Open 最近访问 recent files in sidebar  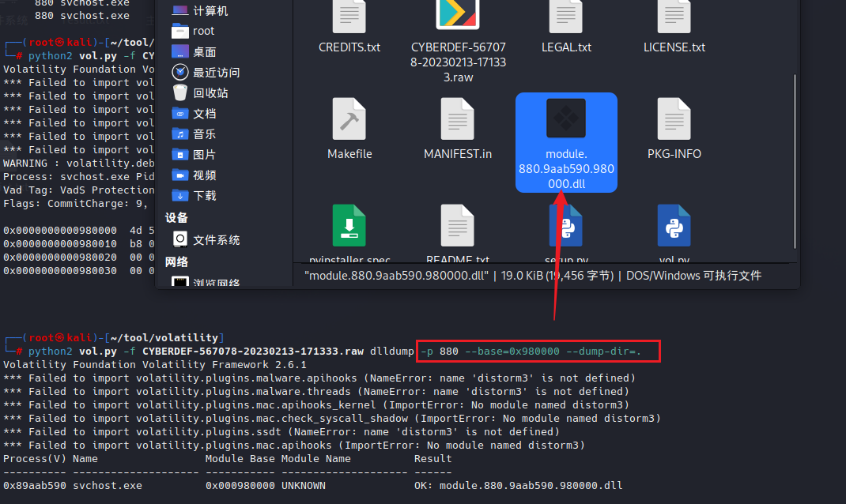point(216,72)
